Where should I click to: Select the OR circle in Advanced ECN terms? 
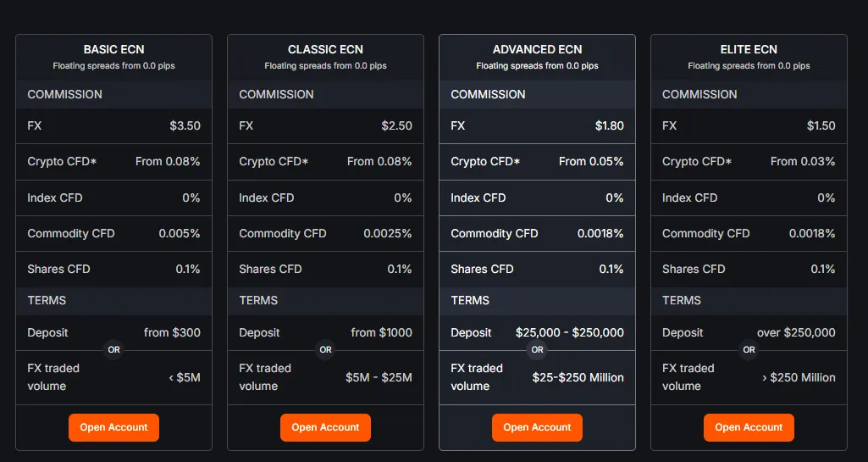pyautogui.click(x=537, y=349)
